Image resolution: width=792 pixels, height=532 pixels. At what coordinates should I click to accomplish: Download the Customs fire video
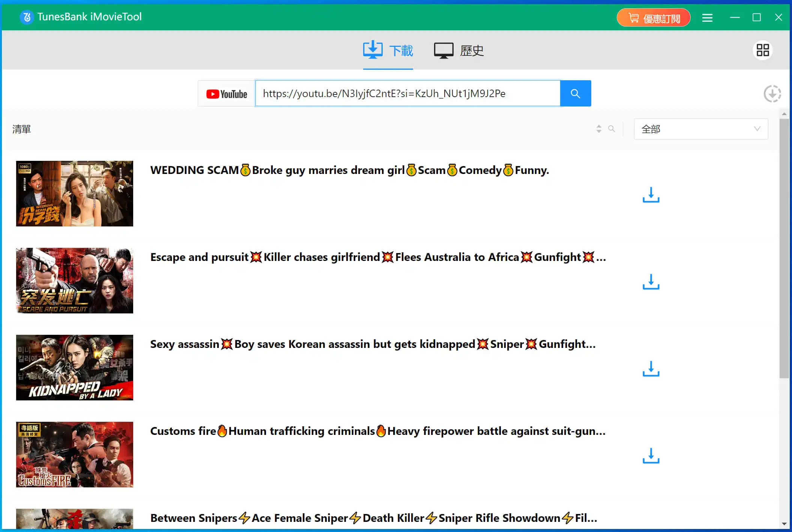[651, 456]
